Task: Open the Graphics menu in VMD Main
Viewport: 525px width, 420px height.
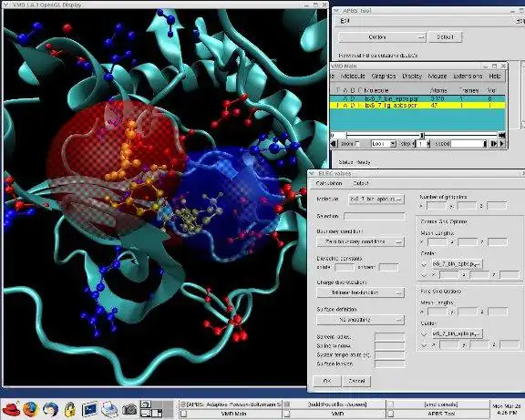Action: click(384, 77)
